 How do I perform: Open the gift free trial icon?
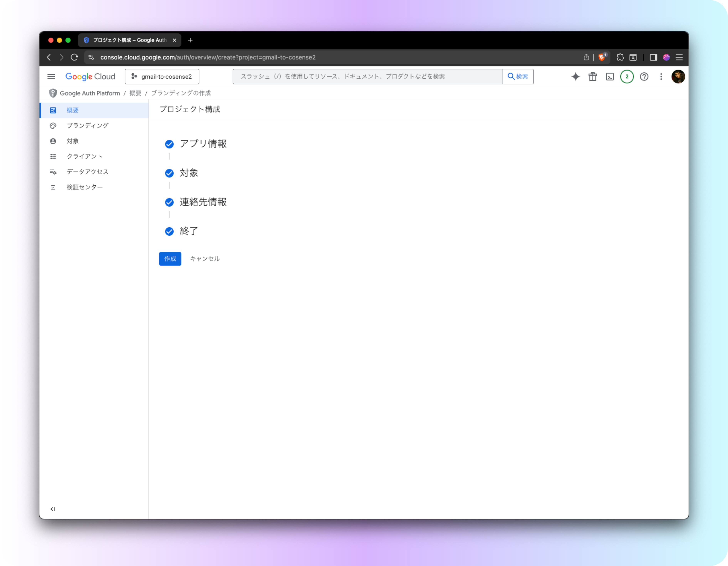click(x=593, y=77)
